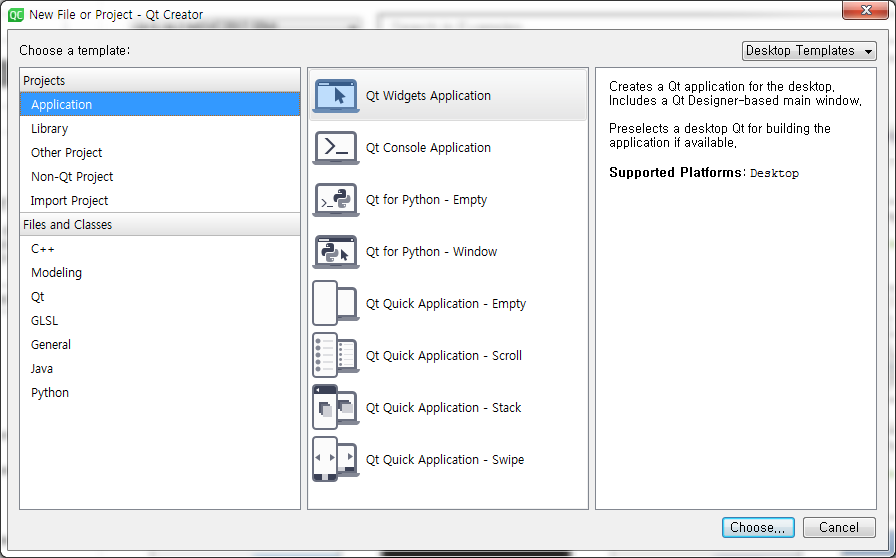Click the Qt for Python - Window label
The width and height of the screenshot is (896, 558).
(431, 252)
